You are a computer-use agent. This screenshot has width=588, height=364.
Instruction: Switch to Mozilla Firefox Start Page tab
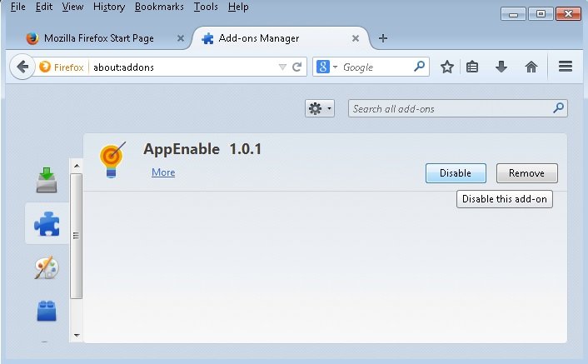[x=98, y=38]
